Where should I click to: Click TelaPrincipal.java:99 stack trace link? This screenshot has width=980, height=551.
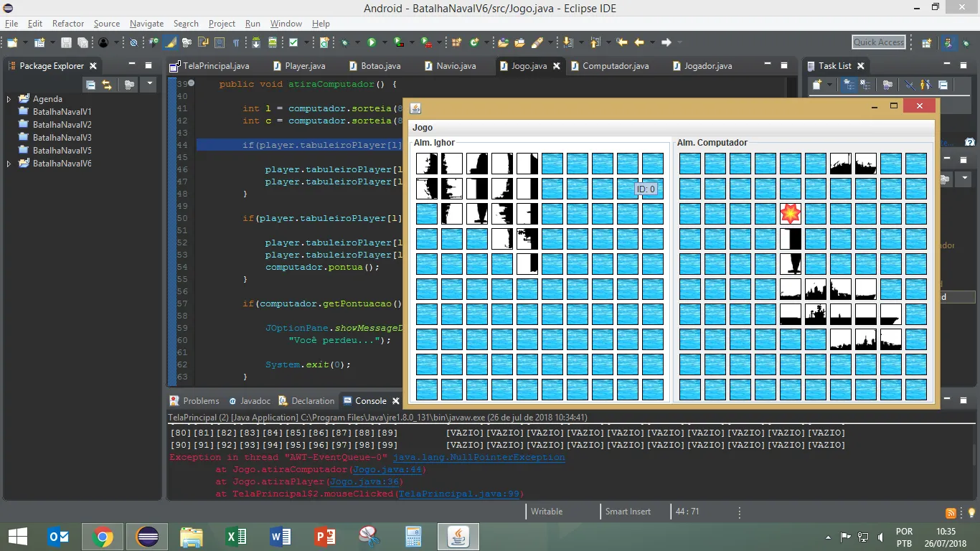[x=459, y=494]
